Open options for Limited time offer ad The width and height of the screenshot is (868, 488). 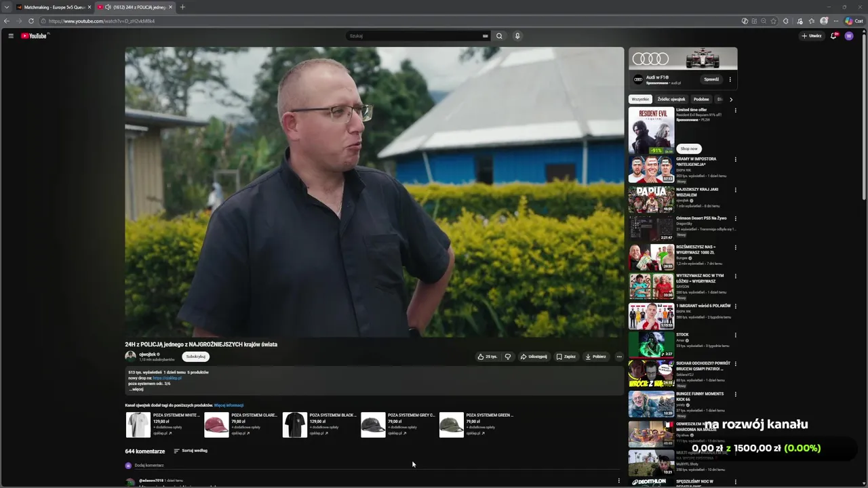pyautogui.click(x=735, y=110)
